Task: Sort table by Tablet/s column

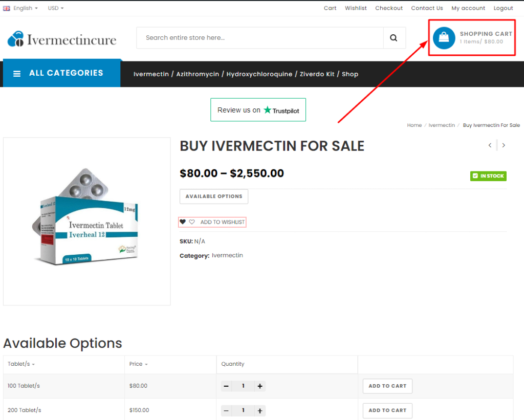Action: pos(21,364)
